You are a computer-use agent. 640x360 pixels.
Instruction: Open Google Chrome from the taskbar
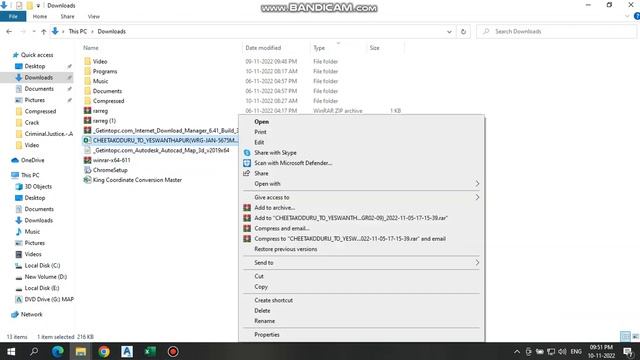(104, 351)
